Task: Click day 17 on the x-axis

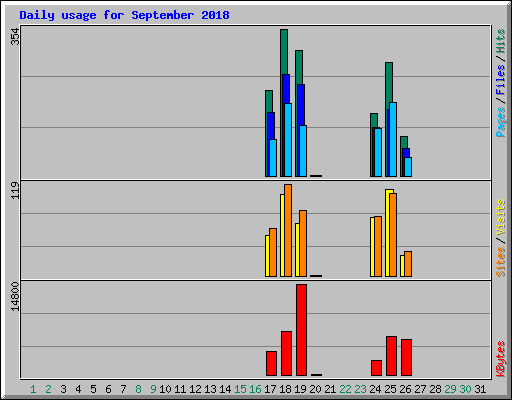Action: pyautogui.click(x=270, y=389)
